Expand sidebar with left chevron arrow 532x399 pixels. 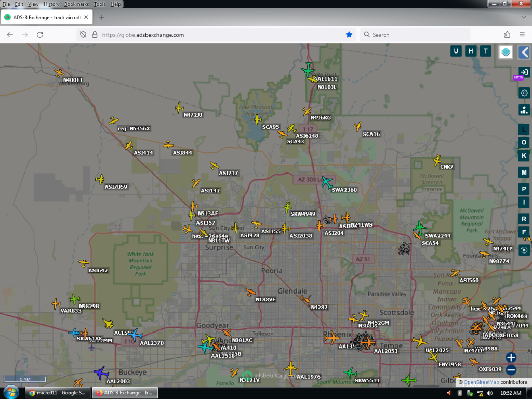[x=525, y=52]
